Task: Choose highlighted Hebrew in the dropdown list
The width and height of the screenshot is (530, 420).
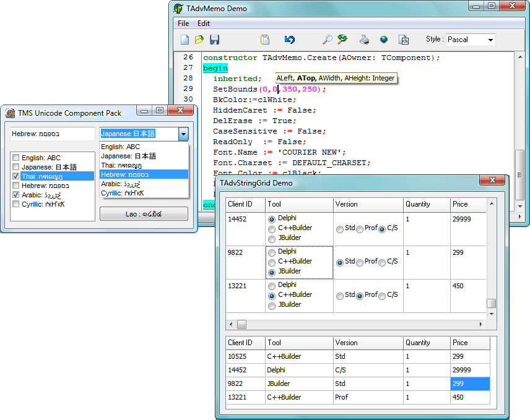Action: (x=144, y=174)
